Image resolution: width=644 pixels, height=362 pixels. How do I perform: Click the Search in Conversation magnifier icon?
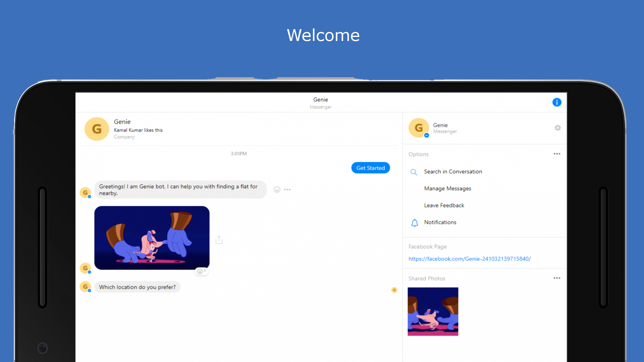414,172
